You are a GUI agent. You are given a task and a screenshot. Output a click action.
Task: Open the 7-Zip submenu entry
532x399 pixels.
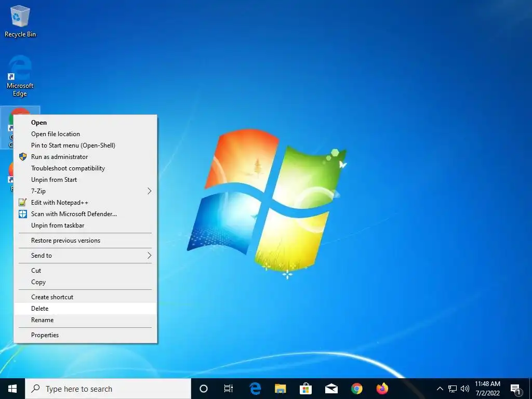tap(85, 191)
